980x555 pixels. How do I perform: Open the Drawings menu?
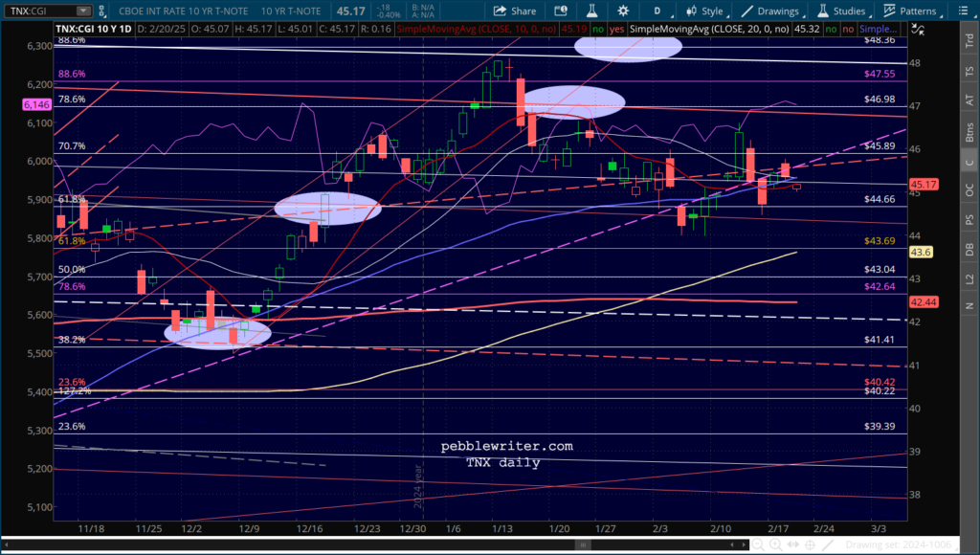pyautogui.click(x=771, y=11)
